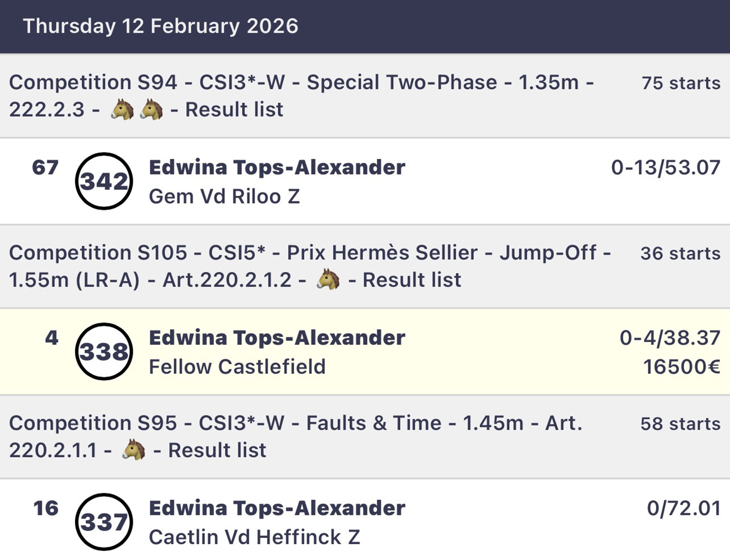Tap the circled start number 338 badge
The height and width of the screenshot is (560, 730).
[104, 352]
